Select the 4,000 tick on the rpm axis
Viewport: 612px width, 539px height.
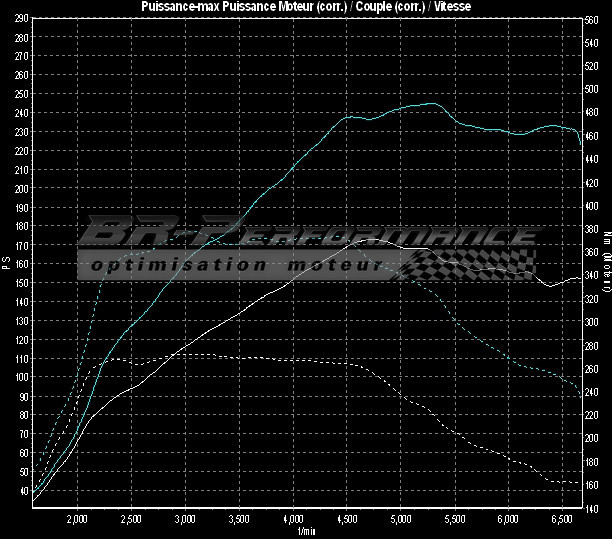(x=293, y=521)
